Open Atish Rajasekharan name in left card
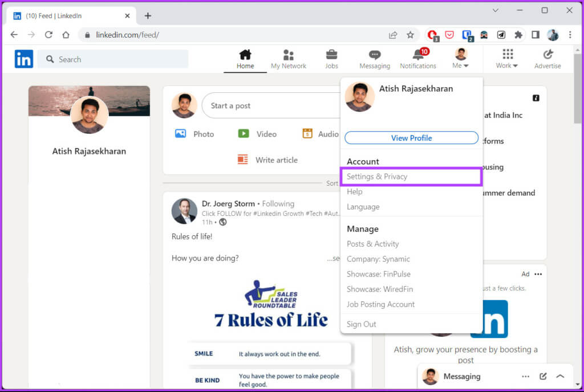 coord(89,151)
